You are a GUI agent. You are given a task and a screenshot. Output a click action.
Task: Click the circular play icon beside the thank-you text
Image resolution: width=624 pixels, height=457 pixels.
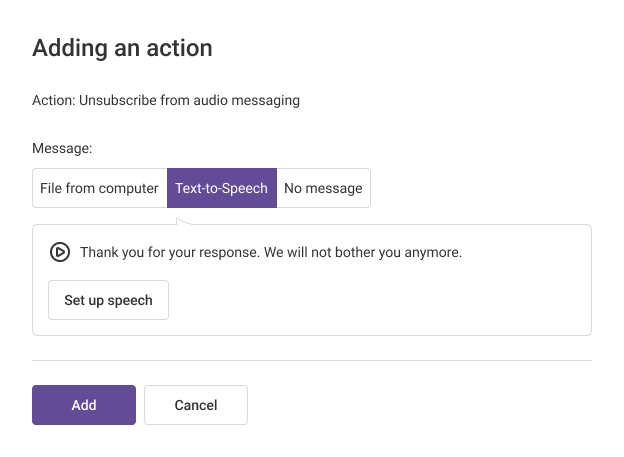point(60,253)
